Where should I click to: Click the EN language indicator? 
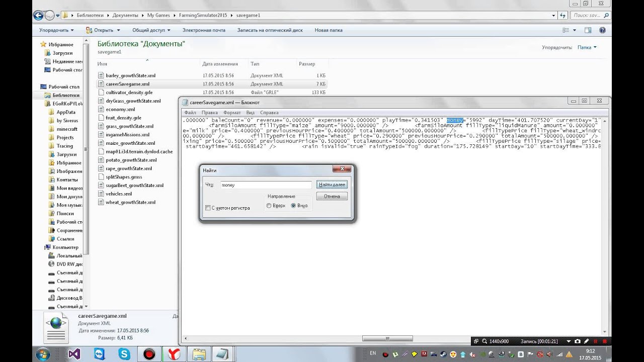click(x=372, y=354)
